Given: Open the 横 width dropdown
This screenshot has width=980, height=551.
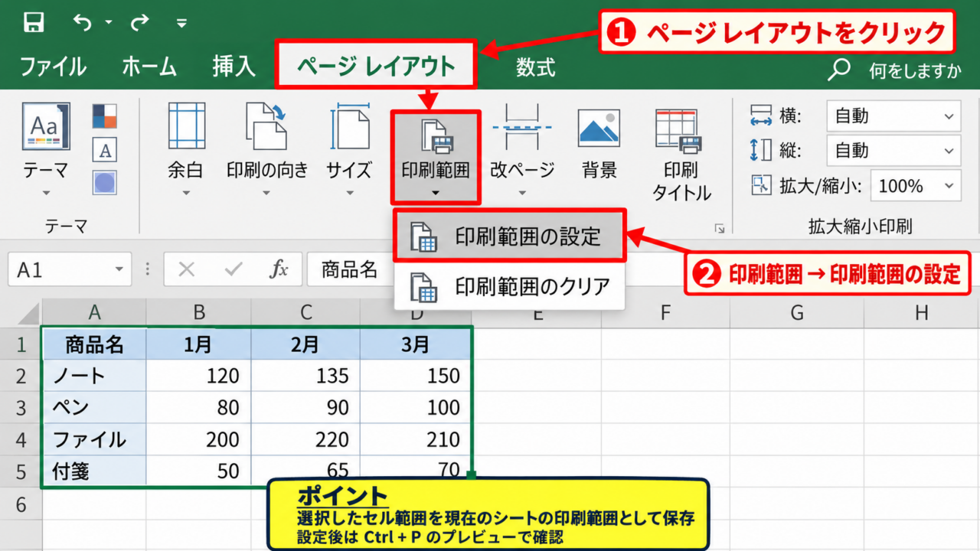Looking at the screenshot, I should pos(893,116).
